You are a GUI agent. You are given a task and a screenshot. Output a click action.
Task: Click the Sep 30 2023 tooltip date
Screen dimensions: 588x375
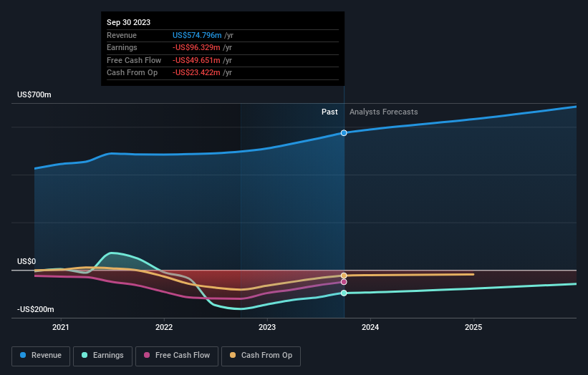pyautogui.click(x=129, y=22)
